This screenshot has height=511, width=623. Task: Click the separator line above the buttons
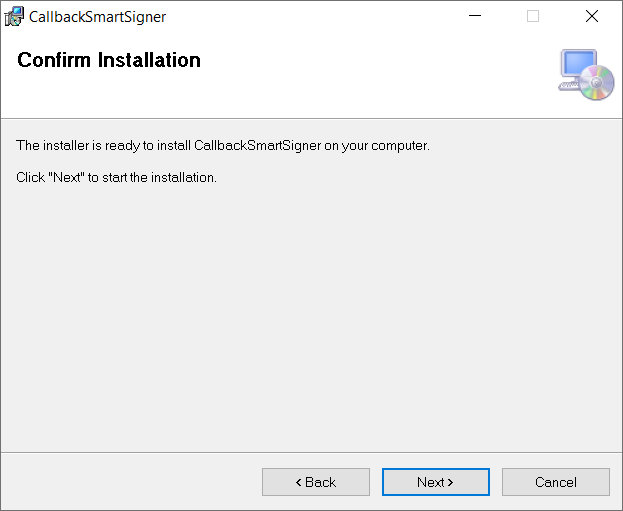tap(312, 452)
